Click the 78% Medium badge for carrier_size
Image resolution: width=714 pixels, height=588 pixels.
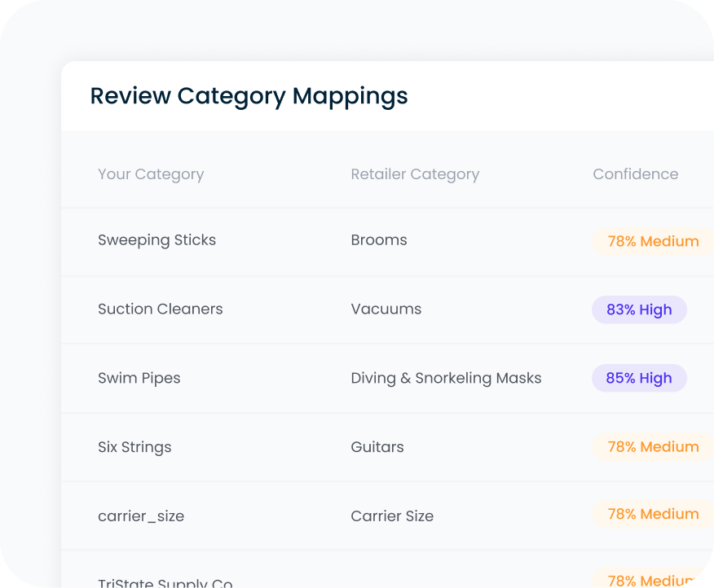click(652, 514)
